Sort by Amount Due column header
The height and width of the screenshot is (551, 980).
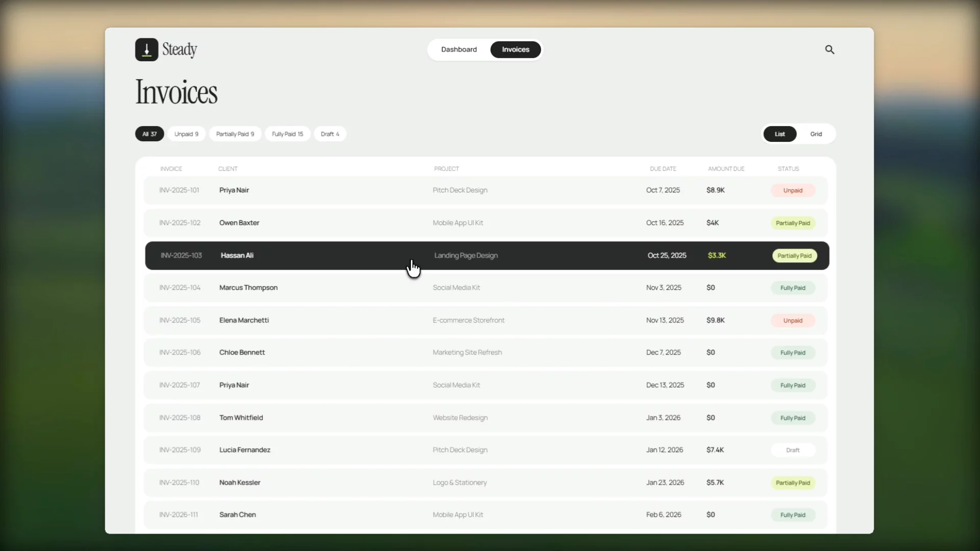click(x=726, y=169)
